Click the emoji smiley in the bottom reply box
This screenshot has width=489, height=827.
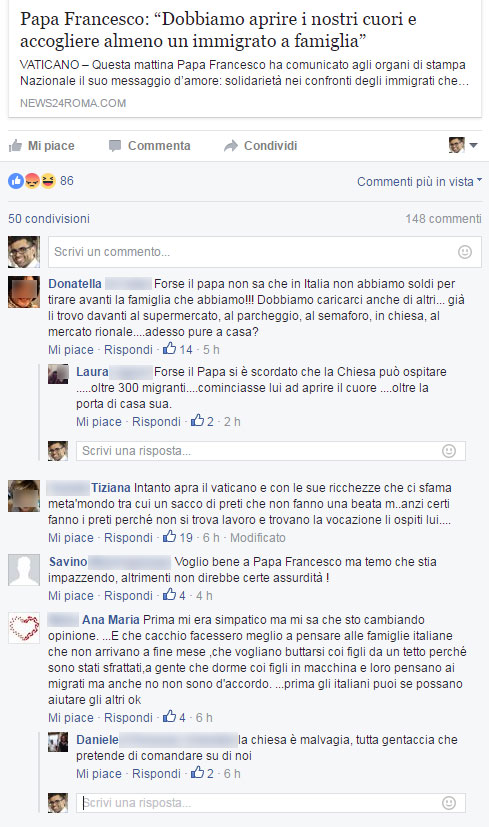pos(449,803)
